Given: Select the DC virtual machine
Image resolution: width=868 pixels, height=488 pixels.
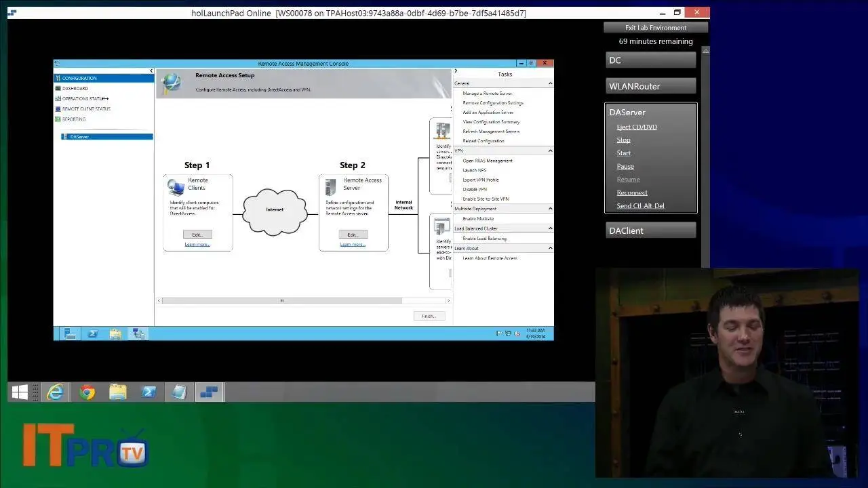Looking at the screenshot, I should (x=650, y=60).
